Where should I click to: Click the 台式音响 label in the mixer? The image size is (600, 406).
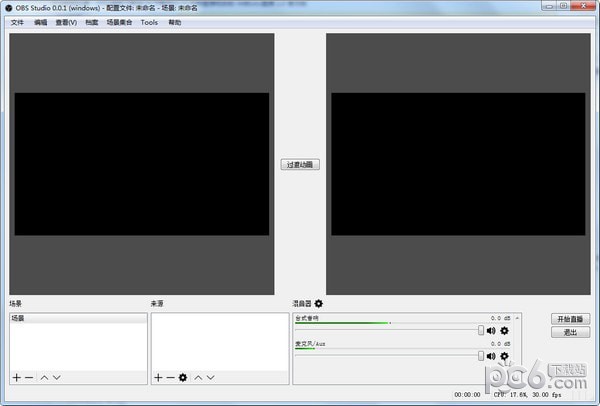(307, 318)
